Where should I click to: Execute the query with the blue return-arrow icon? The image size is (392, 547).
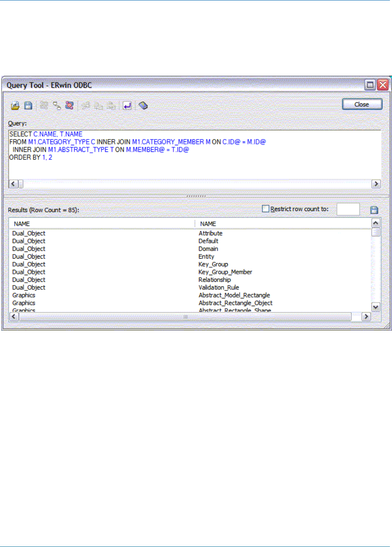point(127,106)
